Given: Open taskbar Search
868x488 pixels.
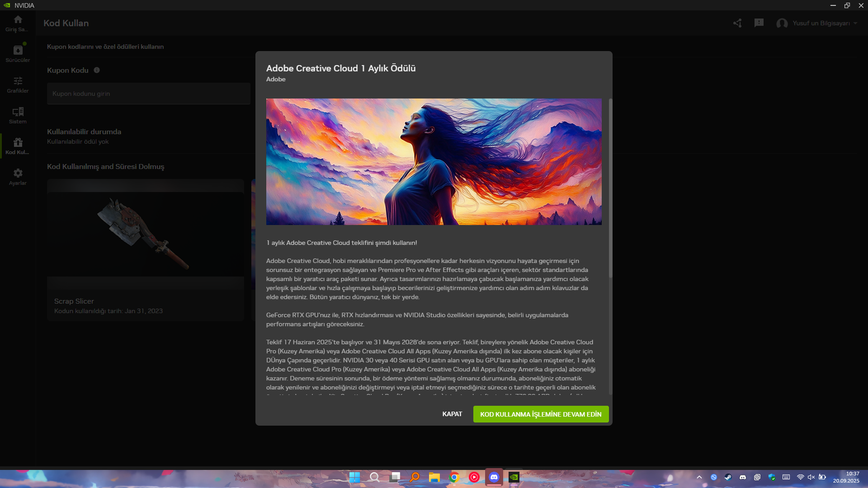Looking at the screenshot, I should [x=375, y=477].
